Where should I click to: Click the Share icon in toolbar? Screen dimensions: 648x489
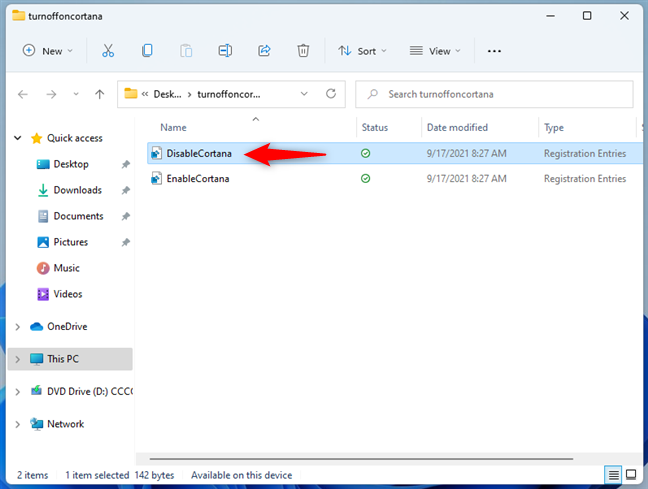[x=264, y=51]
